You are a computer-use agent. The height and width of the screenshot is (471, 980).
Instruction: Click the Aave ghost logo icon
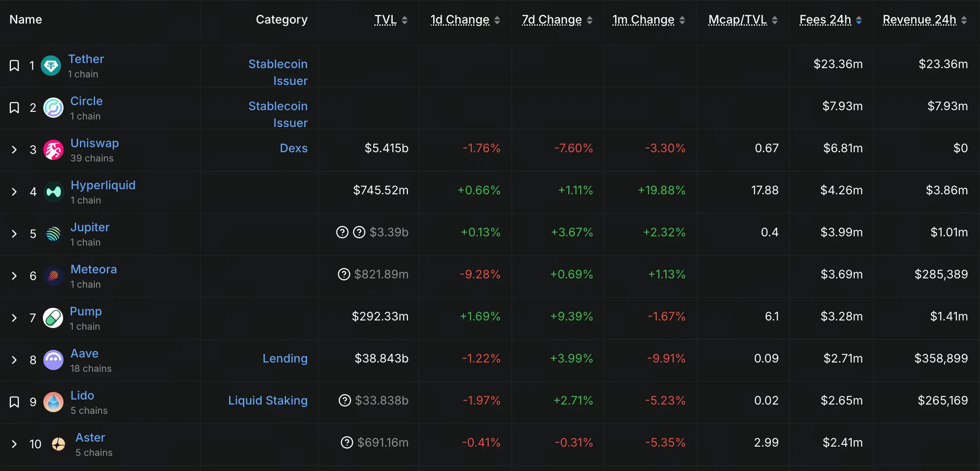point(53,360)
